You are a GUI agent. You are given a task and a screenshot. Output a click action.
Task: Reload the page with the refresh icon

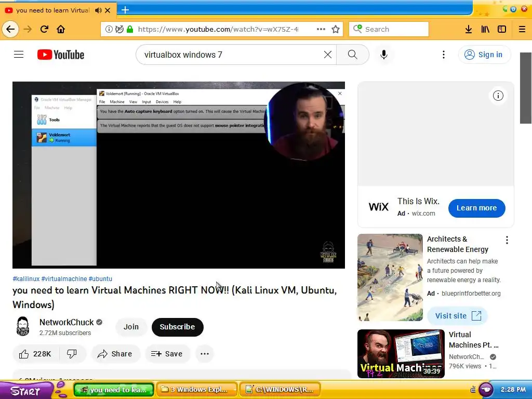point(44,29)
